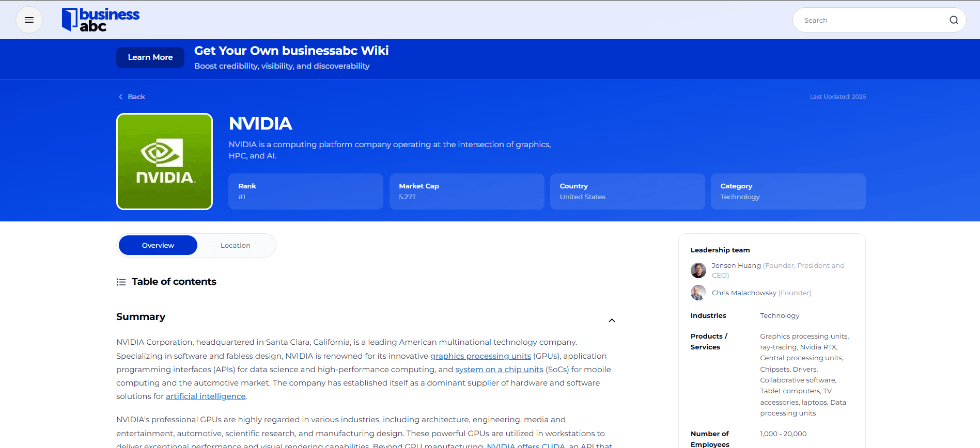Click the Table of contents heading
The width and height of the screenshot is (980, 448).
coord(174,282)
